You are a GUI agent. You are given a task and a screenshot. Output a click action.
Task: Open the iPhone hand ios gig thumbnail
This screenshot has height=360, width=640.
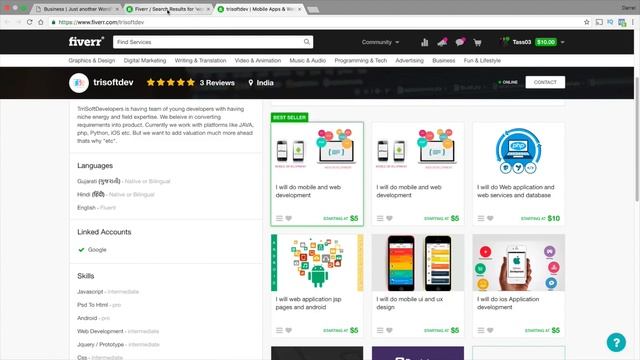point(518,262)
